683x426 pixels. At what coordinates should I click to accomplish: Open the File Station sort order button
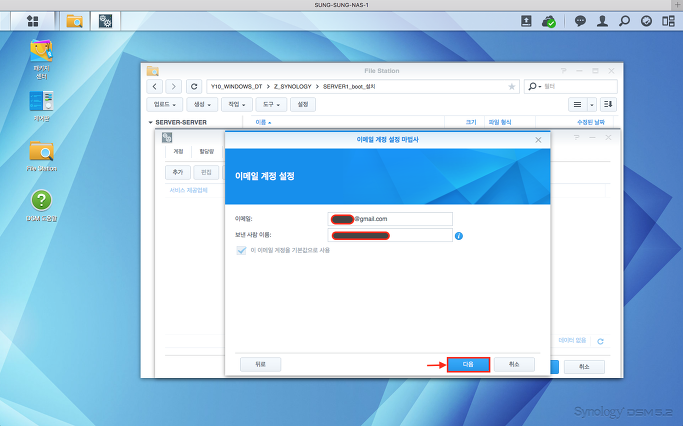pos(609,105)
